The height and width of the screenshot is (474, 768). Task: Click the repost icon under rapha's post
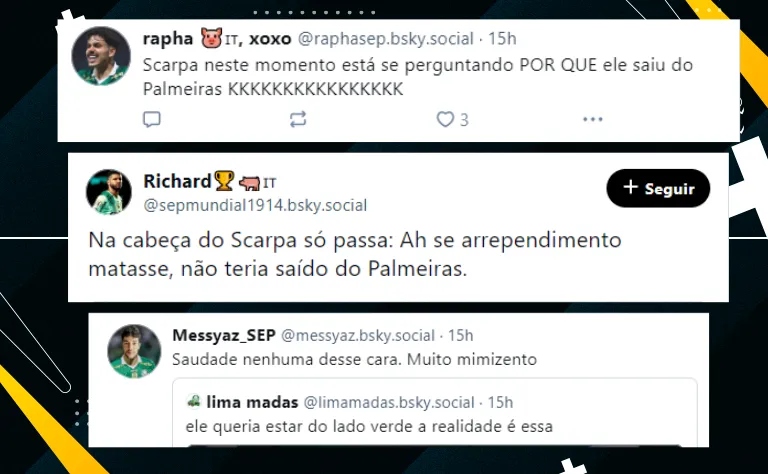click(298, 119)
